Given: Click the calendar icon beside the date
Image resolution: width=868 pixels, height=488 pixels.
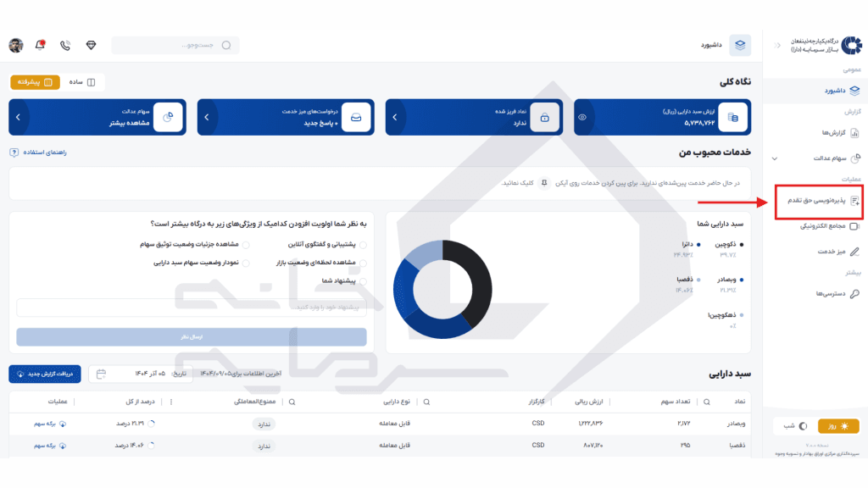Looking at the screenshot, I should coord(102,374).
